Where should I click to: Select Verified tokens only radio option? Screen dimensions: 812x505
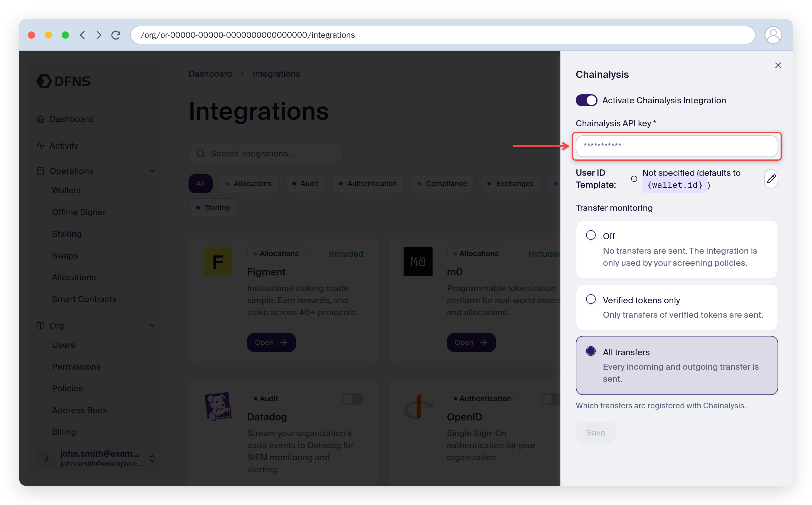(591, 299)
